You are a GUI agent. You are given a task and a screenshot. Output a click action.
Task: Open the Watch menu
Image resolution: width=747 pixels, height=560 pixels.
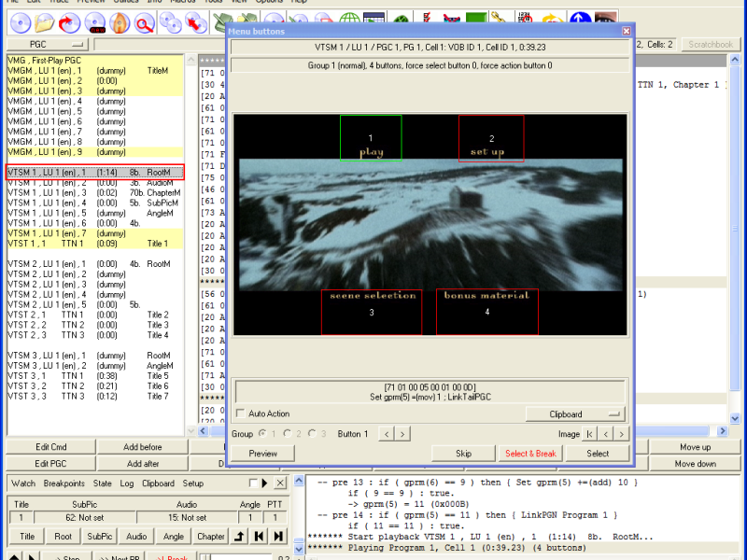point(23,483)
